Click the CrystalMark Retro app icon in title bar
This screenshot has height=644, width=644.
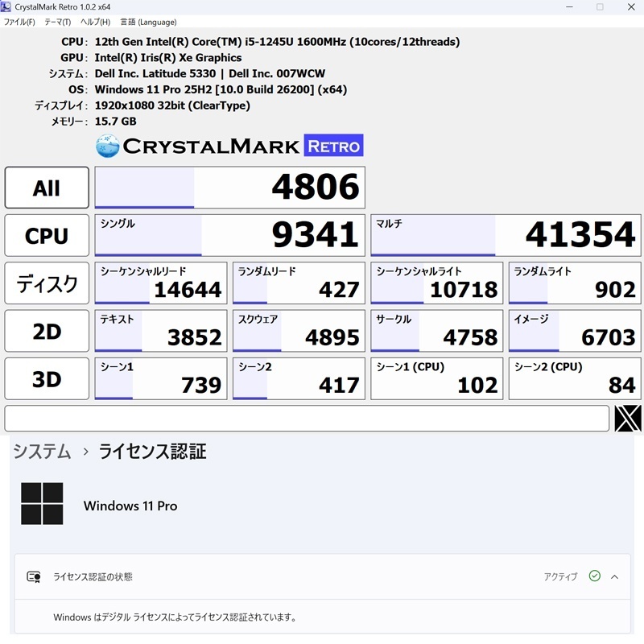click(x=6, y=6)
